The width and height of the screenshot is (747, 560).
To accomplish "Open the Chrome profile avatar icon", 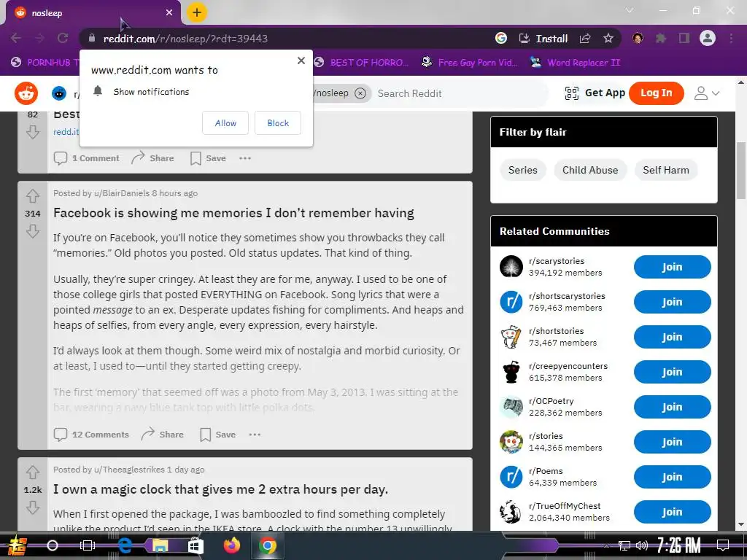I will coord(708,38).
